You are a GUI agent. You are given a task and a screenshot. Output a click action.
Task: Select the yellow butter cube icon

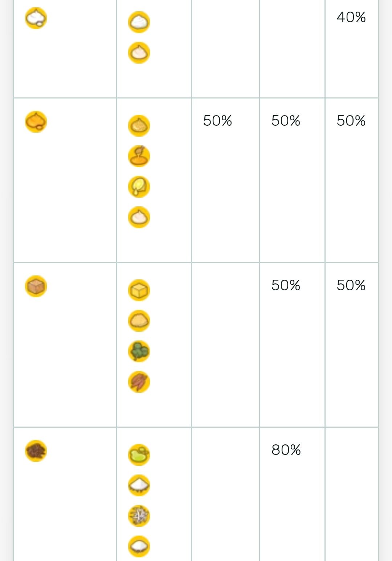tap(139, 290)
